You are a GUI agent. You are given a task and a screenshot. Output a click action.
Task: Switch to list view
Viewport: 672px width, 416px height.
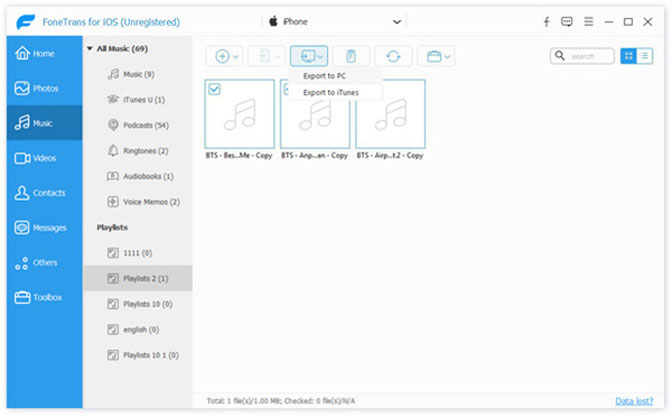[645, 56]
